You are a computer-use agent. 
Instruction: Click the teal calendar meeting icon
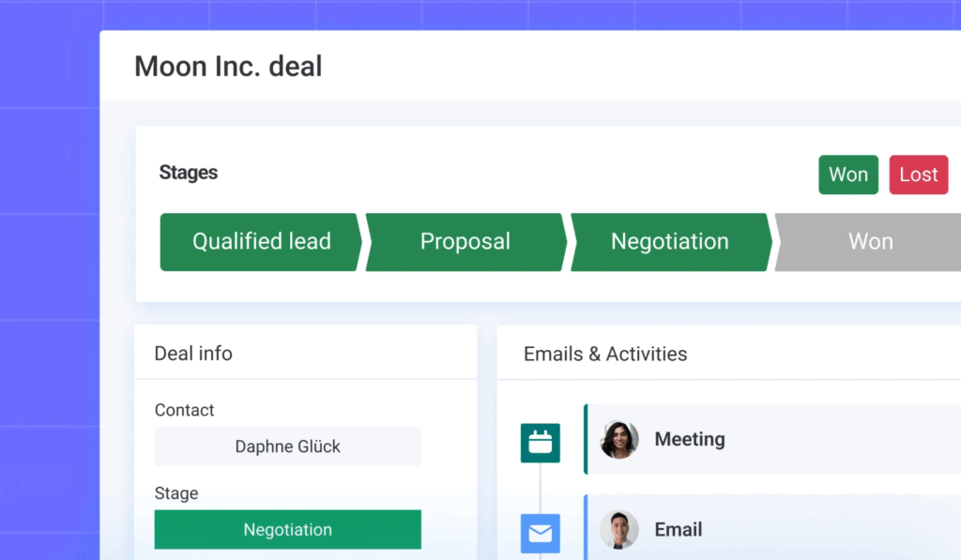coord(541,443)
